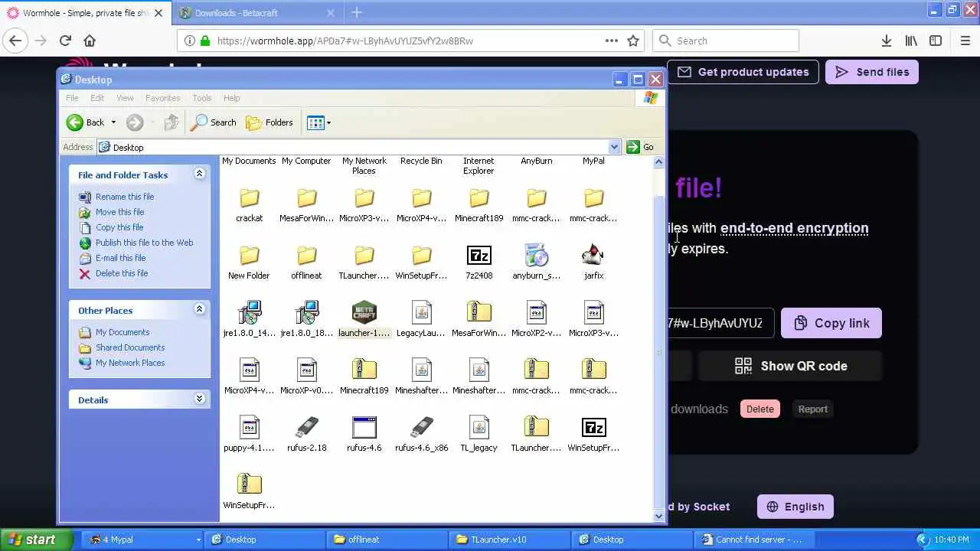980x551 pixels.
Task: Select the jre1.8.0_14 installer icon
Action: point(249,313)
